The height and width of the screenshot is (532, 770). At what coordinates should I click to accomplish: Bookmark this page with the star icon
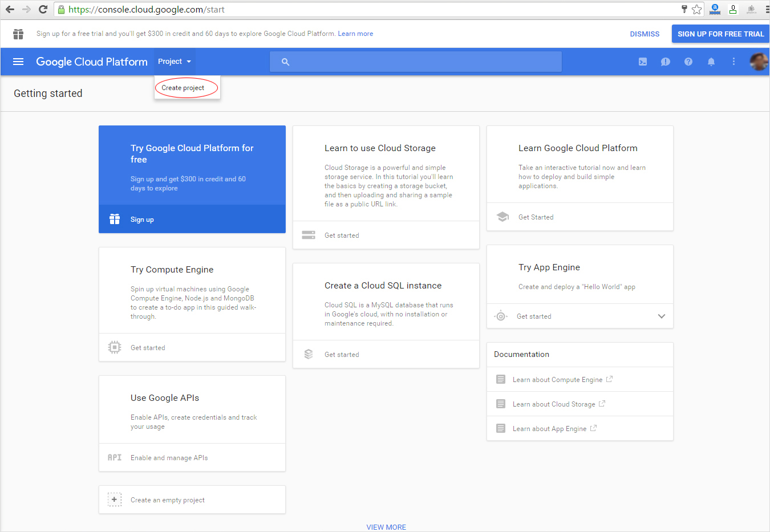[697, 9]
